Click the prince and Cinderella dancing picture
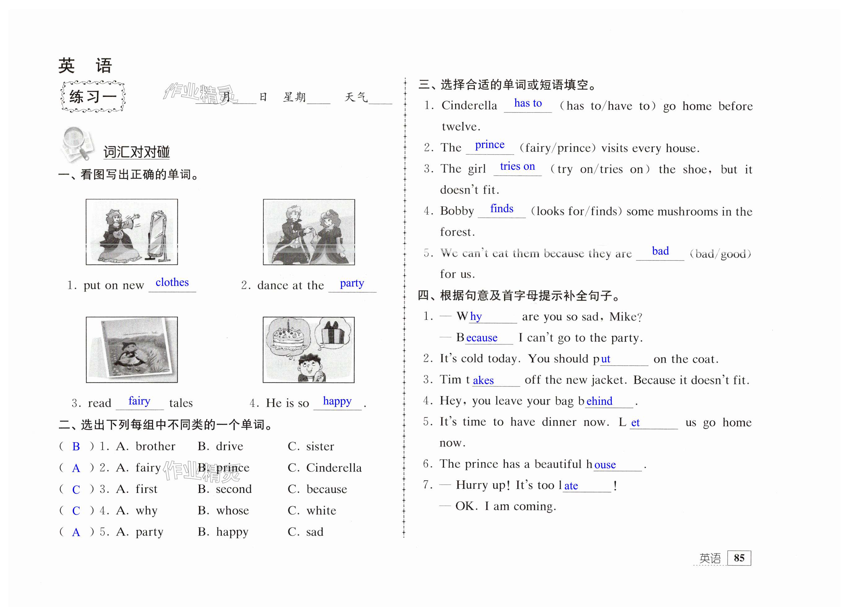 [x=309, y=232]
